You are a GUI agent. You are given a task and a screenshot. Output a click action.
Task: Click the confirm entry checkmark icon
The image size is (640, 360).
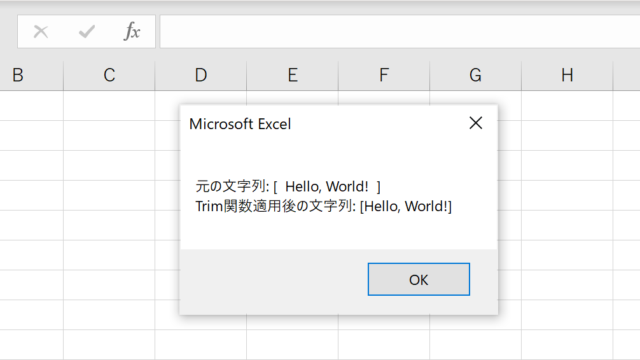point(87,31)
